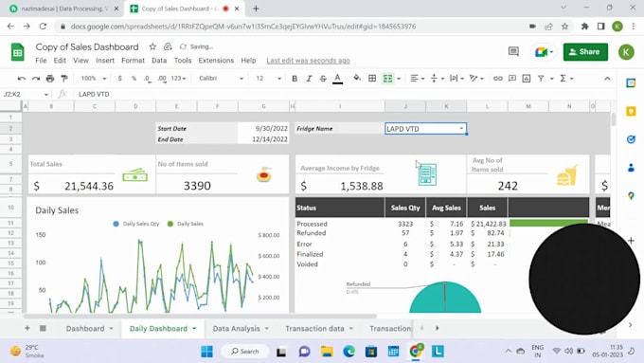Show all sheets list icon
Viewport: 644px width, 363px height.
(x=43, y=328)
